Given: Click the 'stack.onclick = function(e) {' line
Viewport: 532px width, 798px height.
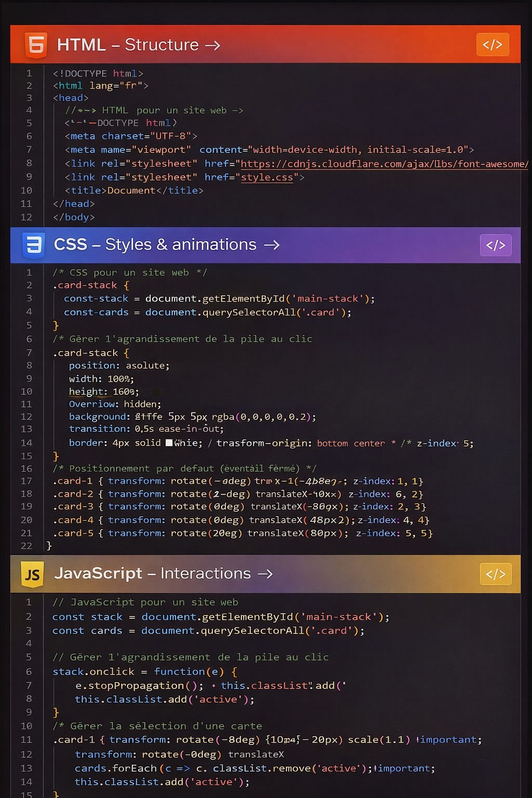Looking at the screenshot, I should [145, 672].
